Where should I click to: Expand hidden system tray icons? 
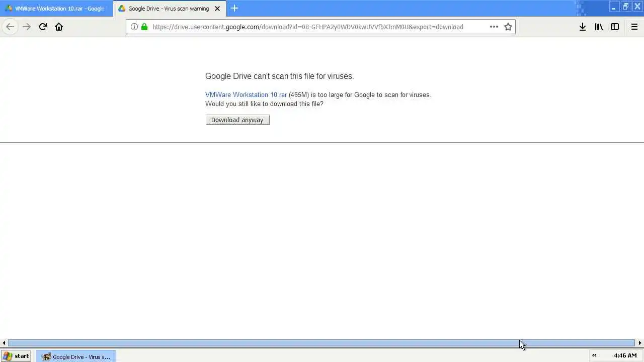click(594, 355)
